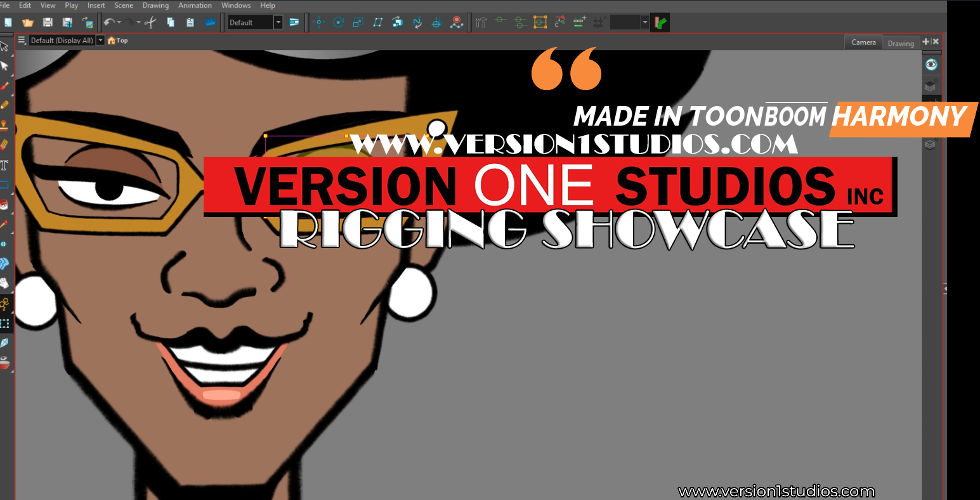Click the bright green angled toolbar icon
The image size is (980, 500).
660,22
